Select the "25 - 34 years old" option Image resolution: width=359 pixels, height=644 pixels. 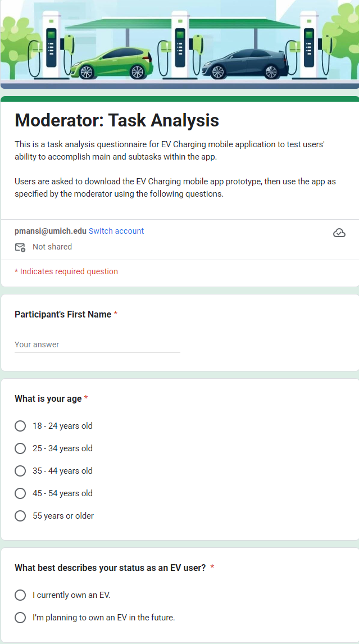coord(20,448)
